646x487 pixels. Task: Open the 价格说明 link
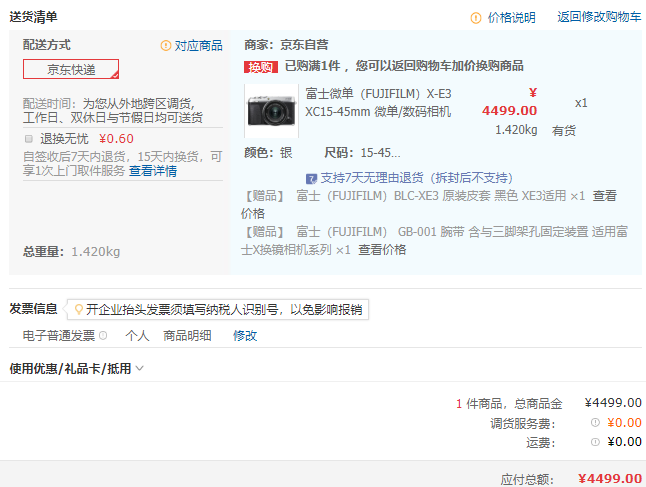(x=511, y=18)
